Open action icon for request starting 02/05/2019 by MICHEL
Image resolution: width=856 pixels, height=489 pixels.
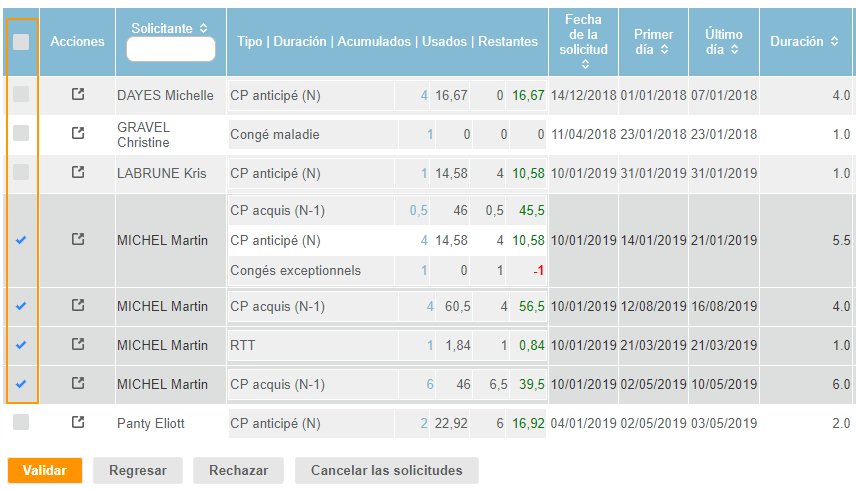coord(78,384)
